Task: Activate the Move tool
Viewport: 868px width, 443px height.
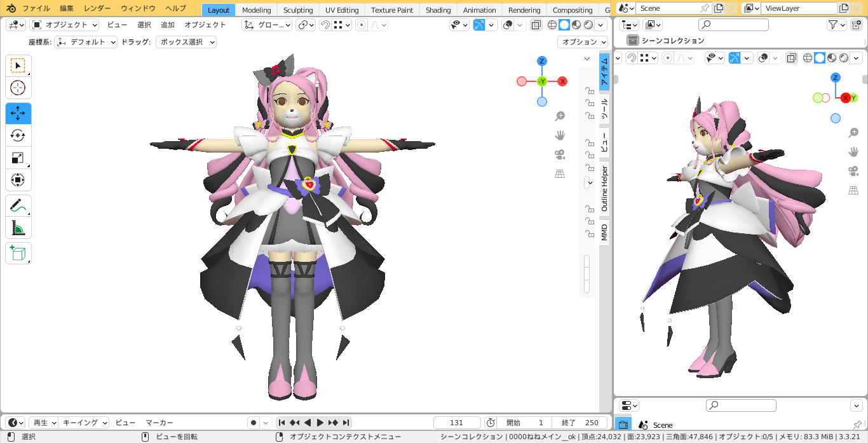Action: (18, 113)
